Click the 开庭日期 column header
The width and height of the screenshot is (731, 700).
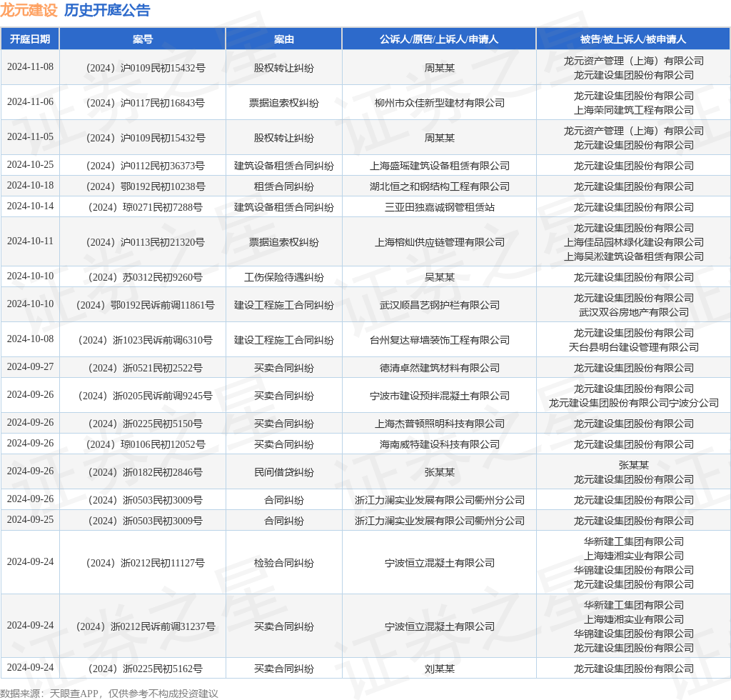point(30,39)
